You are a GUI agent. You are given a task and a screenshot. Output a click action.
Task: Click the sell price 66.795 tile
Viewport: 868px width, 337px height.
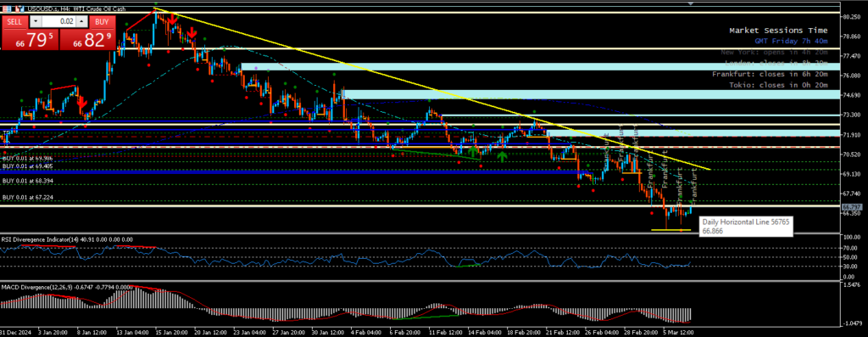29,39
